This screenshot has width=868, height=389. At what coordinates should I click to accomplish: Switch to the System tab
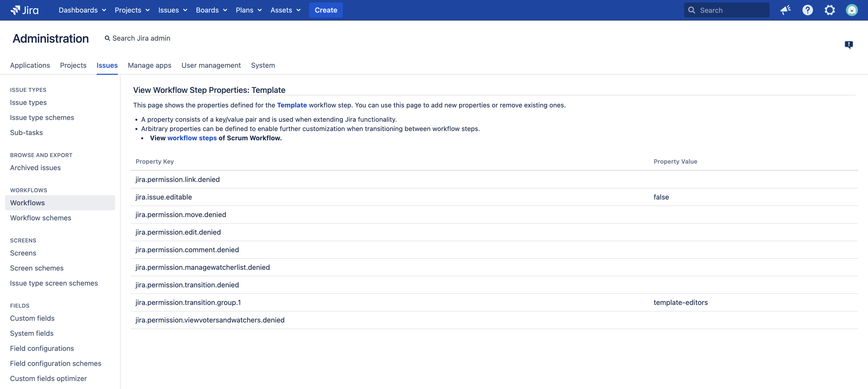coord(262,65)
